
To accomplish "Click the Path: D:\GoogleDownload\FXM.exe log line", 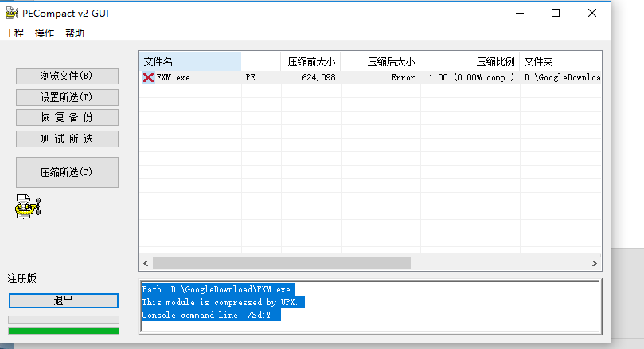I will 218,289.
